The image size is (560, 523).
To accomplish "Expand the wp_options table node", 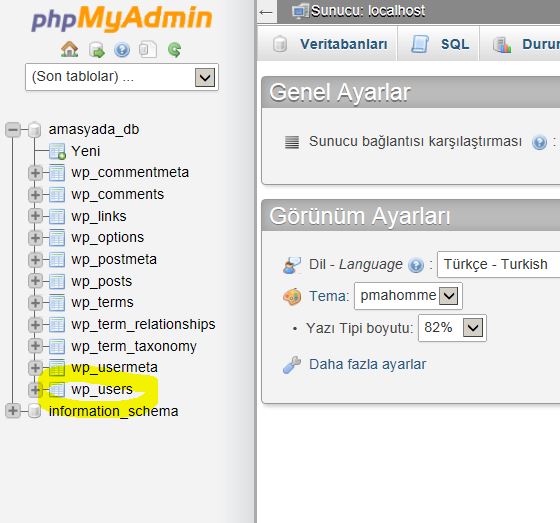I will tap(35, 238).
